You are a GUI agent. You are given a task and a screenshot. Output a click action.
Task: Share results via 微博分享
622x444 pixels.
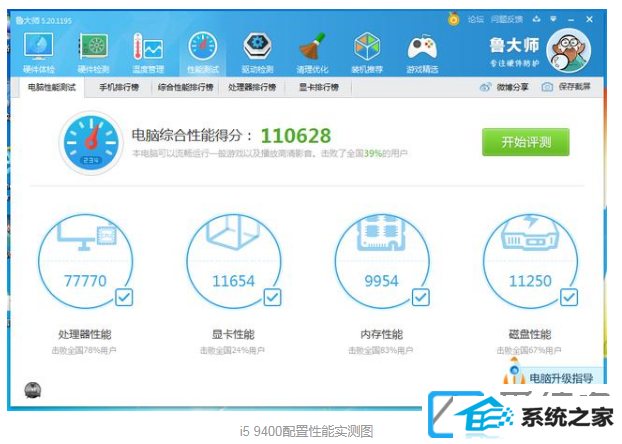pos(504,87)
